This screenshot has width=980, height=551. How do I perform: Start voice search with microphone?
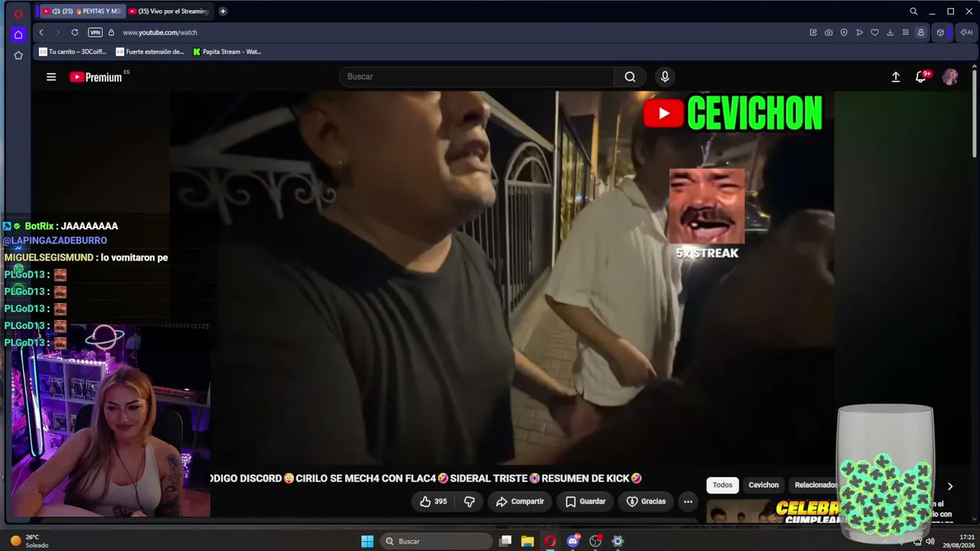[x=665, y=77]
